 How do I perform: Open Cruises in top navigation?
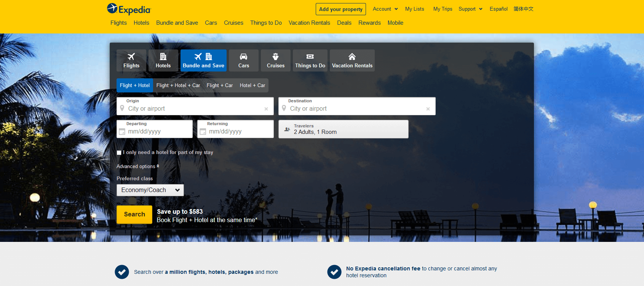[233, 23]
